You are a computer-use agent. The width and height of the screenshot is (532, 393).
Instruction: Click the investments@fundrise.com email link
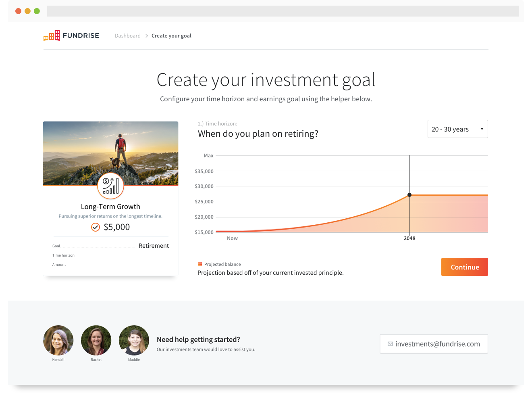click(437, 344)
